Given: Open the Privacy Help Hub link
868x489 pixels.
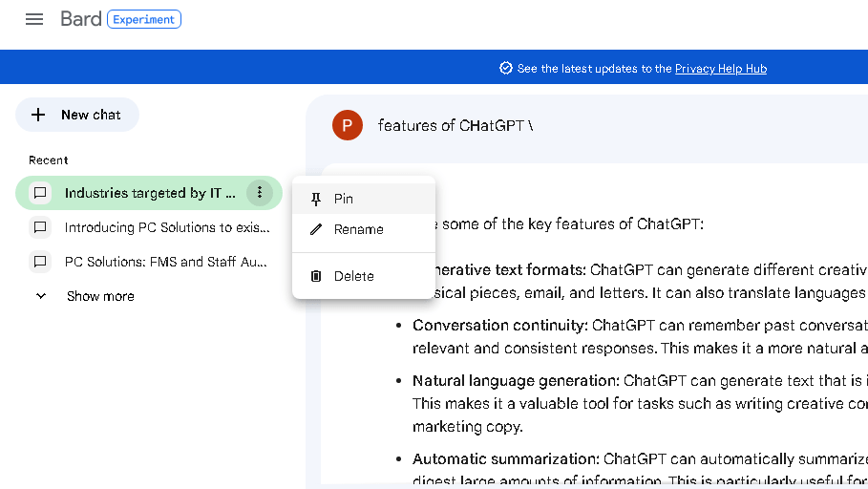Looking at the screenshot, I should click(720, 69).
